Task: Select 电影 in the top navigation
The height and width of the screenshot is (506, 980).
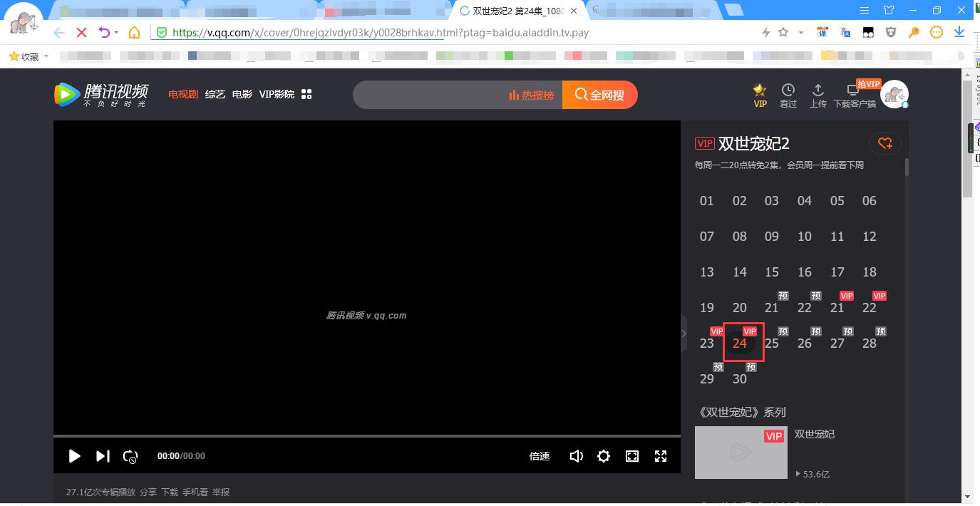Action: (x=242, y=93)
